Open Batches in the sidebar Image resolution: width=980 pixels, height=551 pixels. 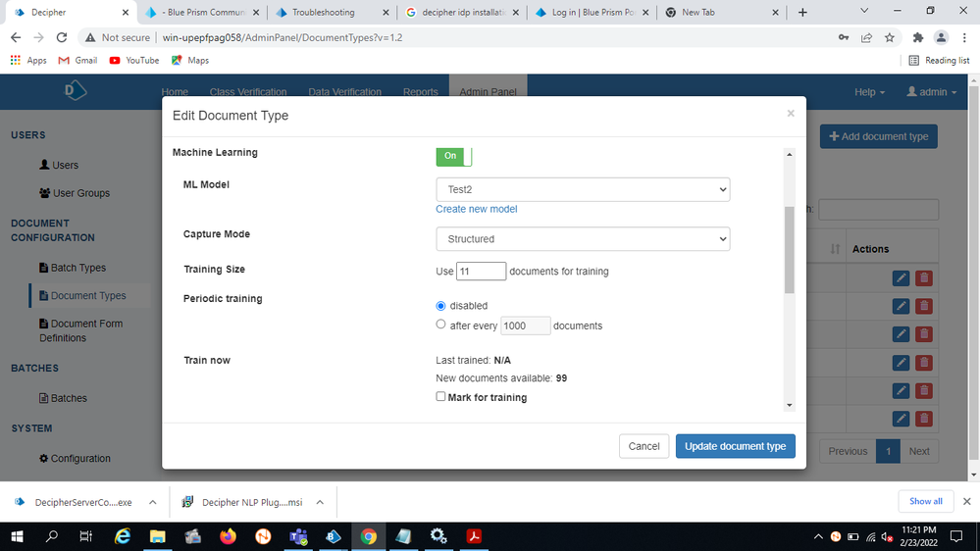[x=63, y=398]
